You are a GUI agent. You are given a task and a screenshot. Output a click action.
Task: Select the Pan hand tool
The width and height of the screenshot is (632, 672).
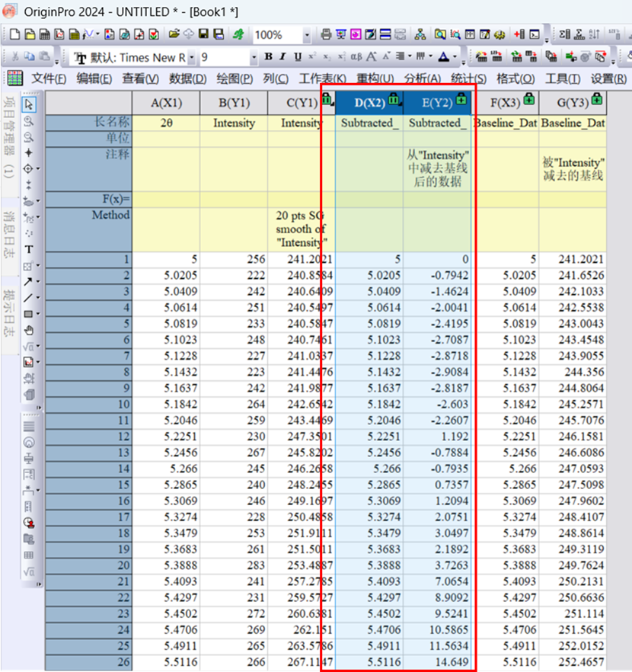[x=29, y=331]
